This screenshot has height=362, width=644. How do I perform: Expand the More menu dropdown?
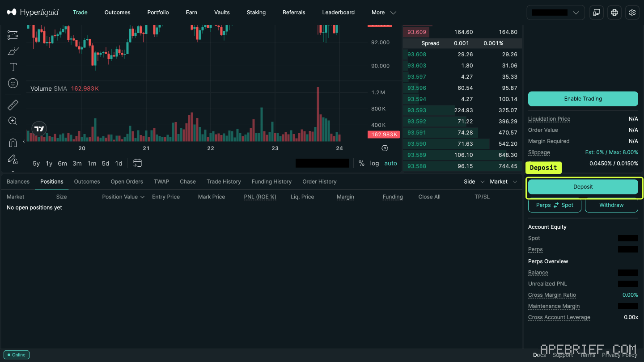(384, 13)
